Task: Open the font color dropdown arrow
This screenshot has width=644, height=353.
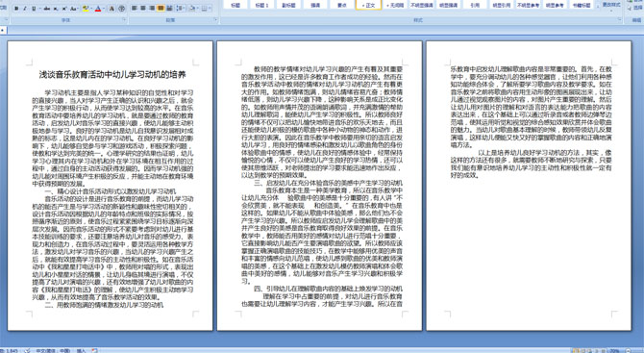Action: pyautogui.click(x=105, y=9)
